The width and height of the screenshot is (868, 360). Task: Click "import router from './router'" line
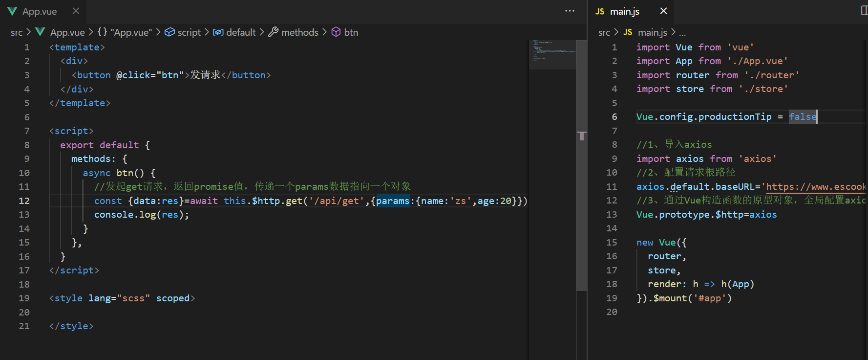tap(718, 75)
